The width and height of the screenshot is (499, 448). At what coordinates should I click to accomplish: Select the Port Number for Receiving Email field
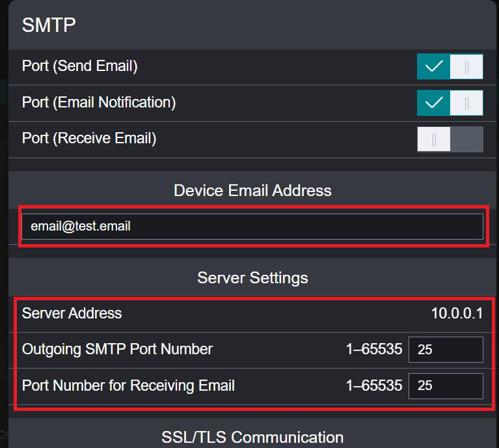point(446,386)
